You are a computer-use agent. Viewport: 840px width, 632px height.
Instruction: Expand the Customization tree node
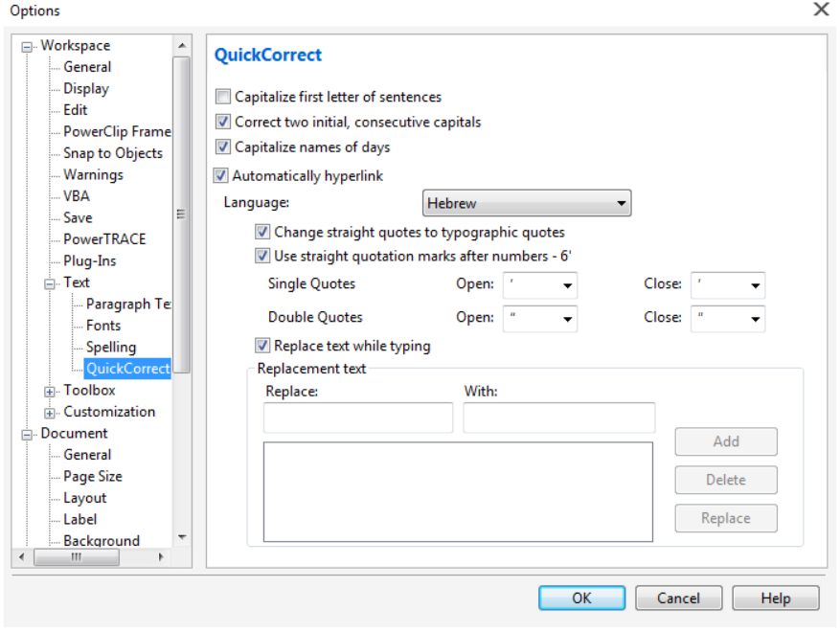[x=51, y=413]
